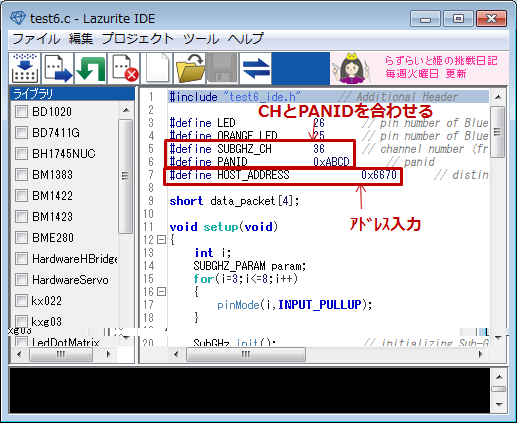Click the floppy disk save icon

click(222, 68)
